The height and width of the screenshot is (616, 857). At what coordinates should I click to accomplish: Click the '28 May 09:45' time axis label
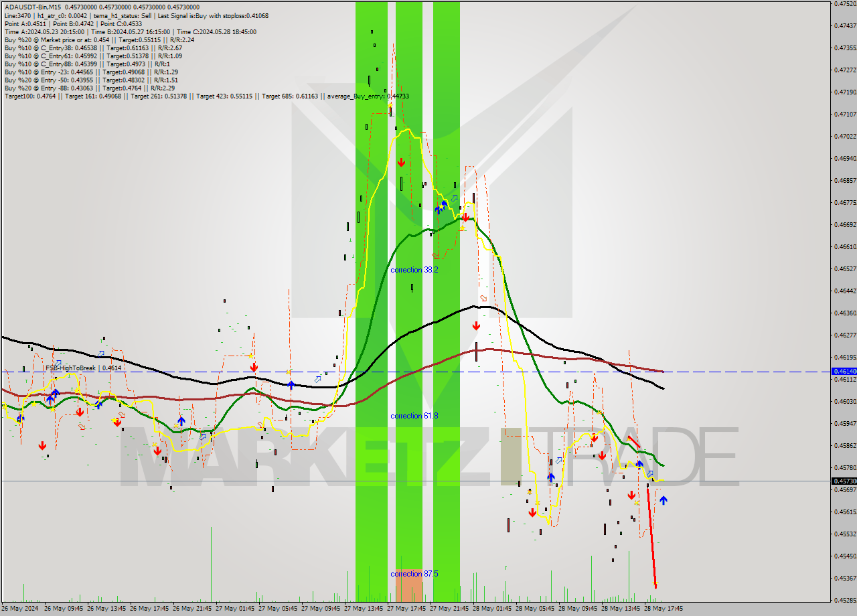point(578,609)
